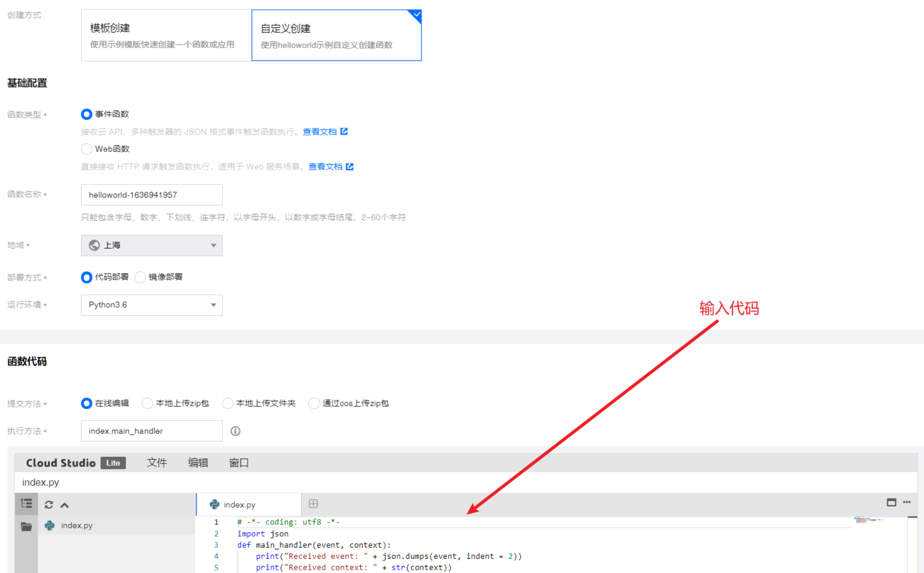Click line number 1 in editor gutter
This screenshot has width=924, height=573.
coord(216,522)
